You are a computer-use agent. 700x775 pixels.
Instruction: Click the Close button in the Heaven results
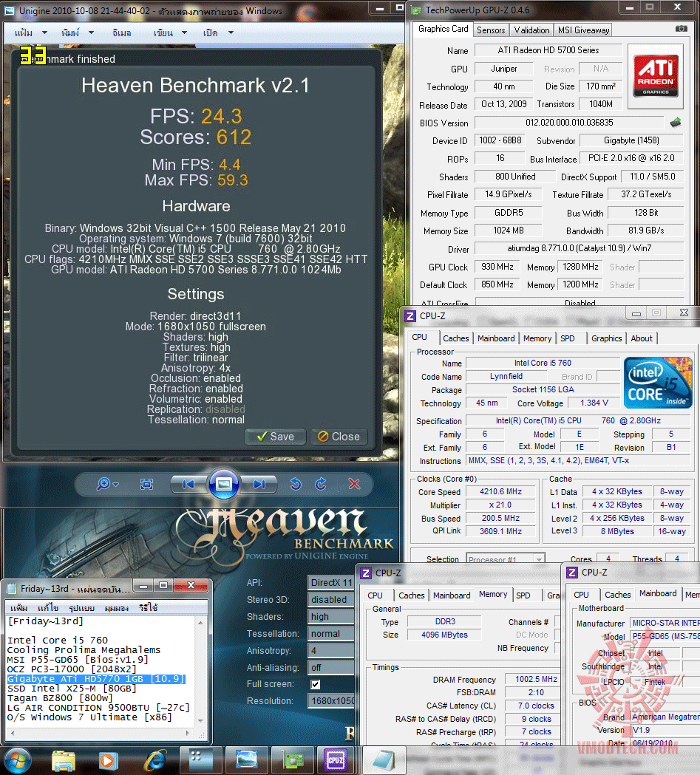(339, 437)
